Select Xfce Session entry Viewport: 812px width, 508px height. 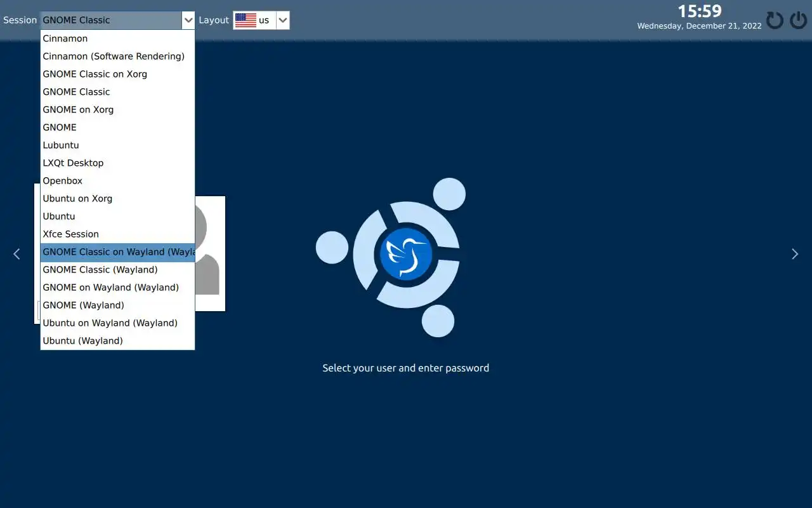tap(117, 234)
